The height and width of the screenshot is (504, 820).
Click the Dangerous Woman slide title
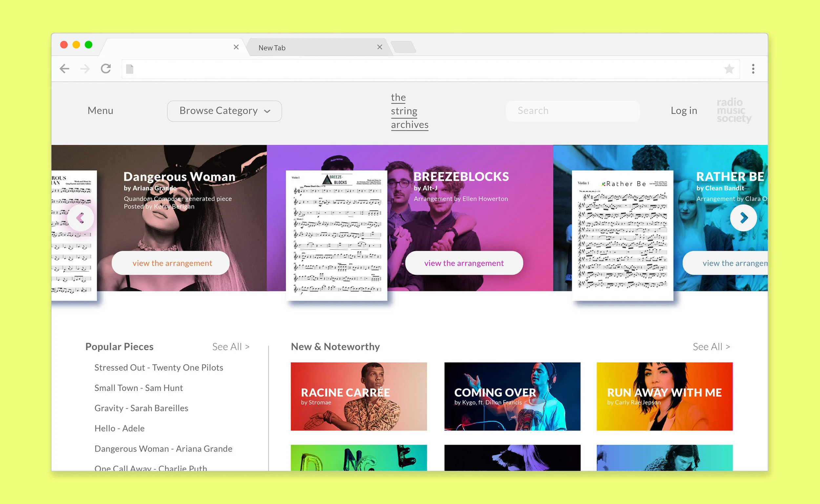tap(179, 177)
